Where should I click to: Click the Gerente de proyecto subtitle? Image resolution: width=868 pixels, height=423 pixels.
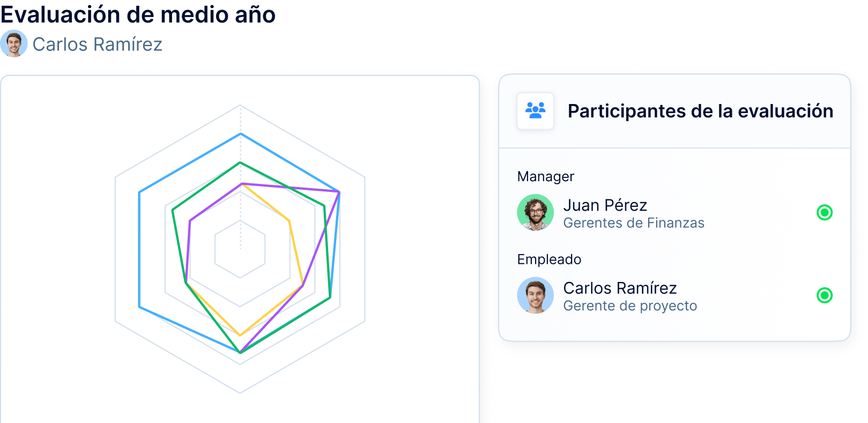(630, 306)
